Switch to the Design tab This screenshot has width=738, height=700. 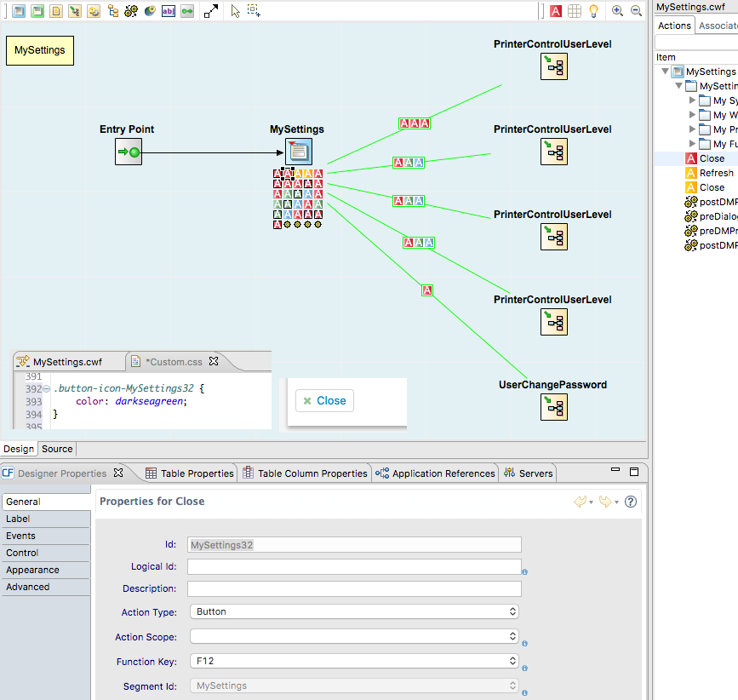19,449
